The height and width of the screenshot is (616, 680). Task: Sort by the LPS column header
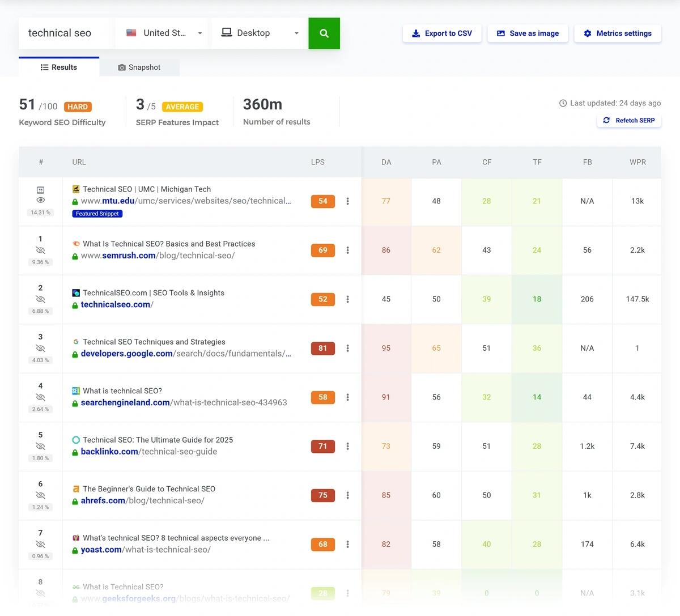[x=318, y=162]
